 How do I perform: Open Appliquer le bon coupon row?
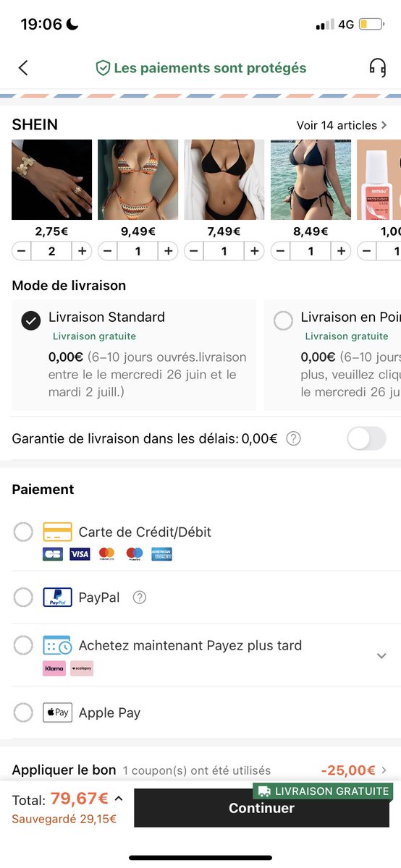(x=200, y=770)
